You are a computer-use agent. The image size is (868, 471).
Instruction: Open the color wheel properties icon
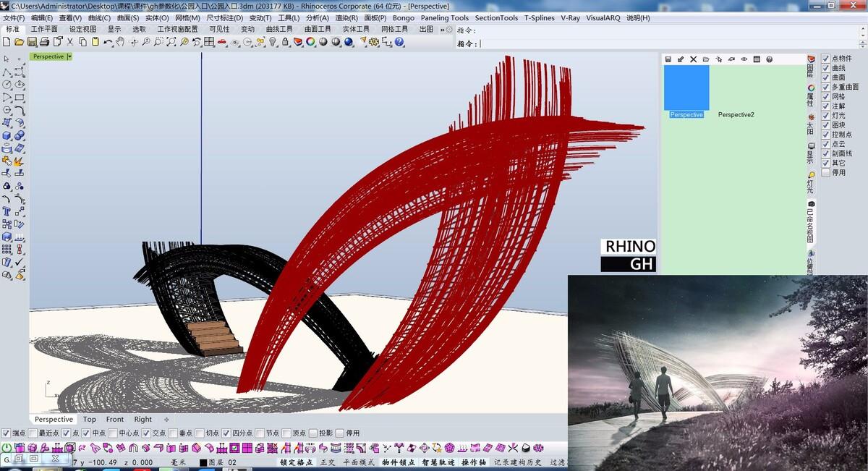310,42
